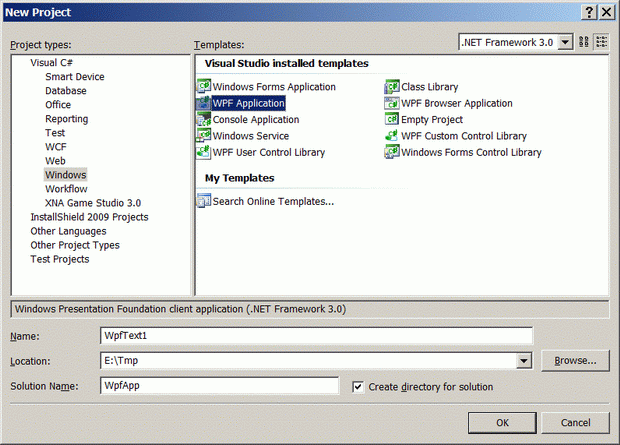Image resolution: width=620 pixels, height=445 pixels.
Task: Click the Windows Forms Control Library icon
Action: [x=392, y=152]
